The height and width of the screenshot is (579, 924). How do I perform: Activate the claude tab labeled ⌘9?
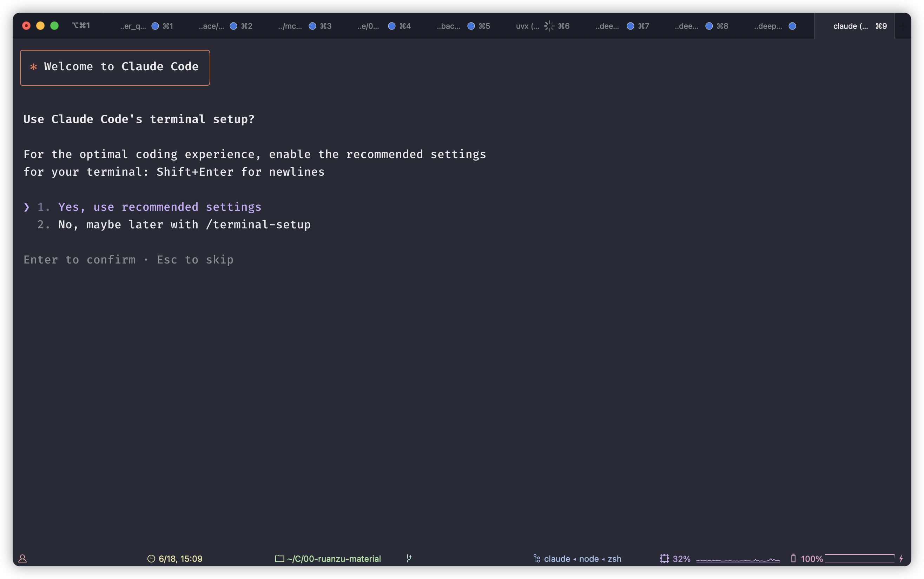tap(854, 26)
